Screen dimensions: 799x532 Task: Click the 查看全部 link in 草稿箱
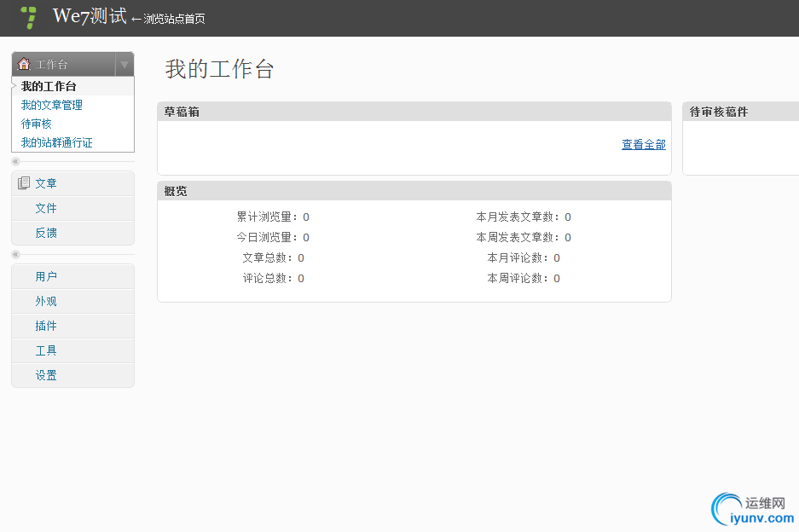tap(643, 145)
